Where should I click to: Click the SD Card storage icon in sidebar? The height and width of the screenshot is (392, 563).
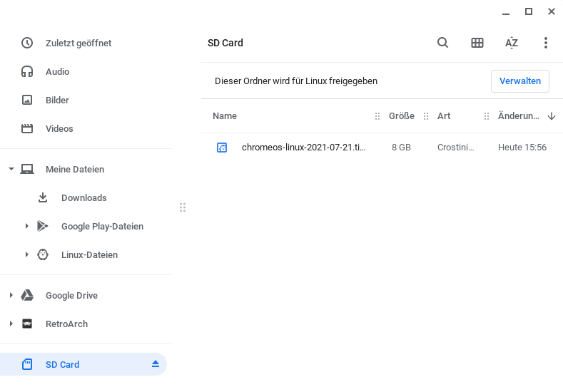[27, 364]
